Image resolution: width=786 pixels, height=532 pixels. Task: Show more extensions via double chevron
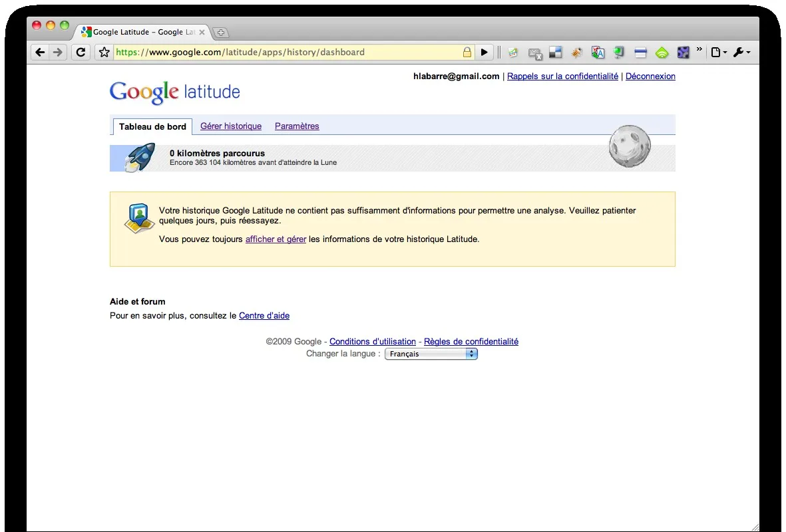point(699,49)
